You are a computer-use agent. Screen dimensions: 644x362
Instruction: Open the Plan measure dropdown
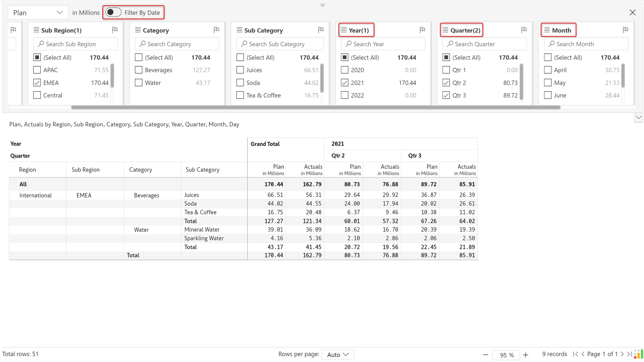point(38,13)
